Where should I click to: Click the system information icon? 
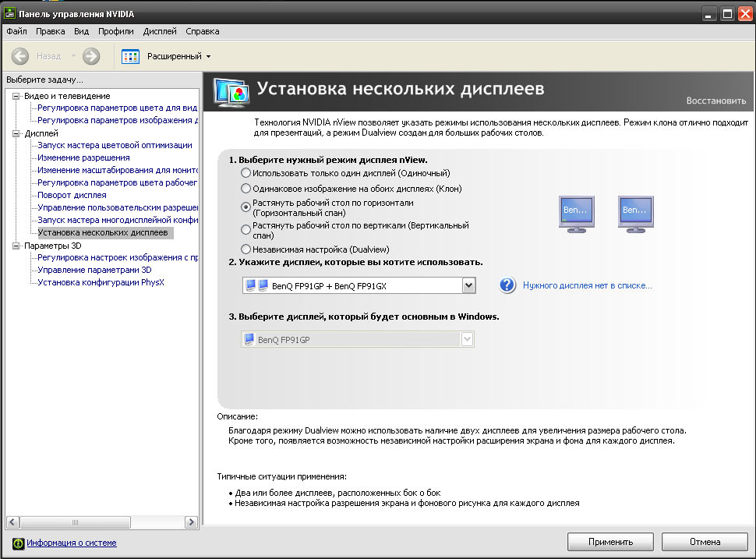[18, 543]
